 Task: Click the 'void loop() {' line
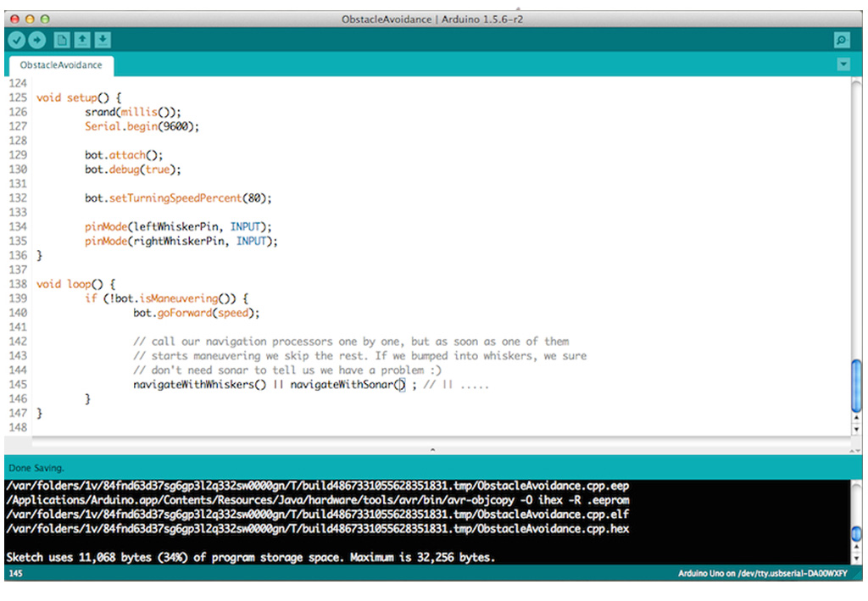pyautogui.click(x=75, y=285)
